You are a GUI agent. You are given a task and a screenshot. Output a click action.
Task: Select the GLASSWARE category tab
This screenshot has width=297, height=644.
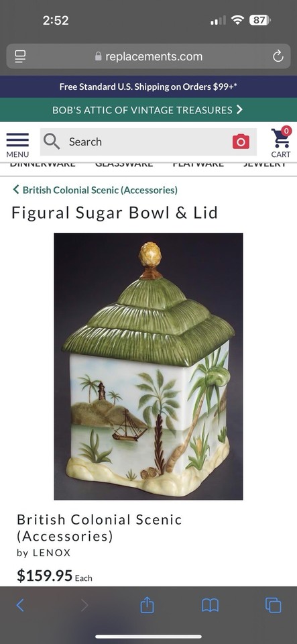(x=124, y=164)
